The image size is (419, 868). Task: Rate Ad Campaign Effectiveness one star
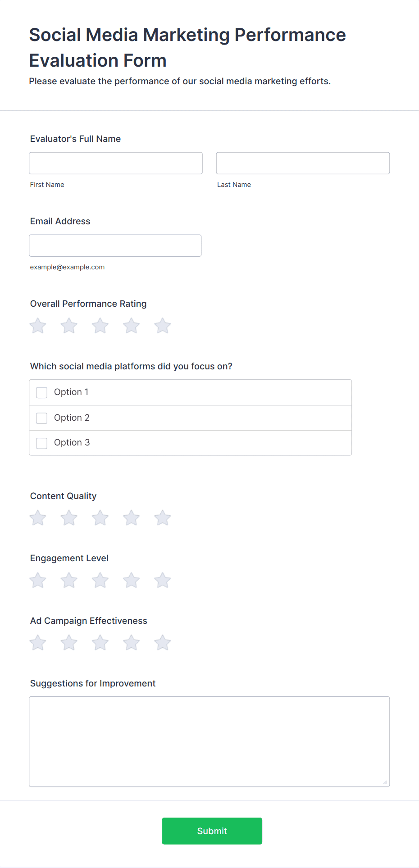coord(38,643)
